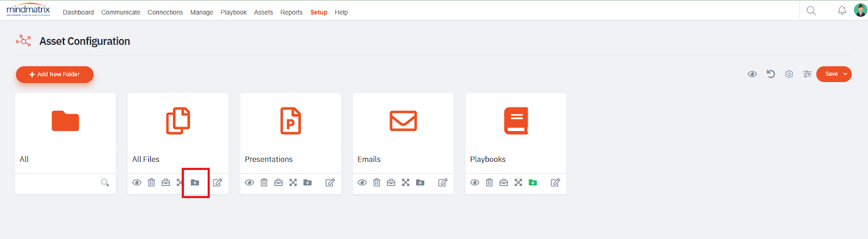Image resolution: width=868 pixels, height=239 pixels.
Task: Open the filter sliders options icon
Action: click(807, 74)
